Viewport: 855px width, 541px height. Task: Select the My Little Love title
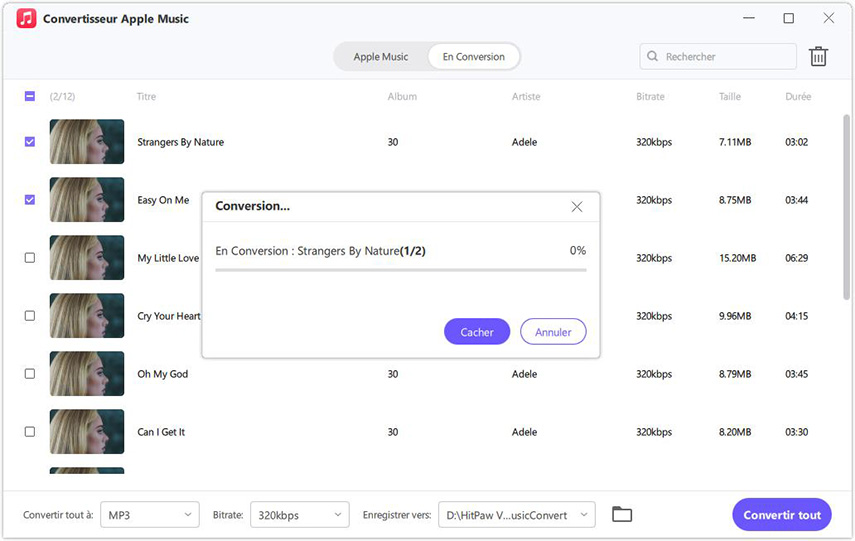click(168, 258)
